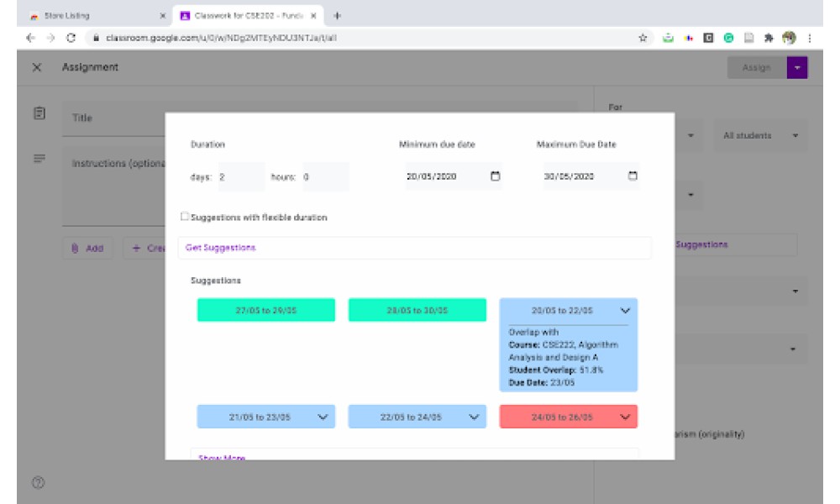The height and width of the screenshot is (504, 840).
Task: Select the green 27/05 to 29/05 suggestion
Action: (266, 310)
